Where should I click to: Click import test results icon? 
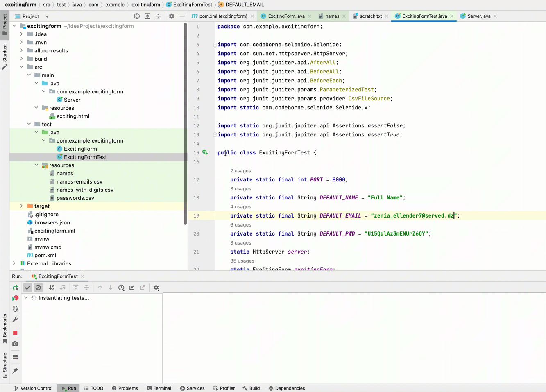pyautogui.click(x=132, y=288)
